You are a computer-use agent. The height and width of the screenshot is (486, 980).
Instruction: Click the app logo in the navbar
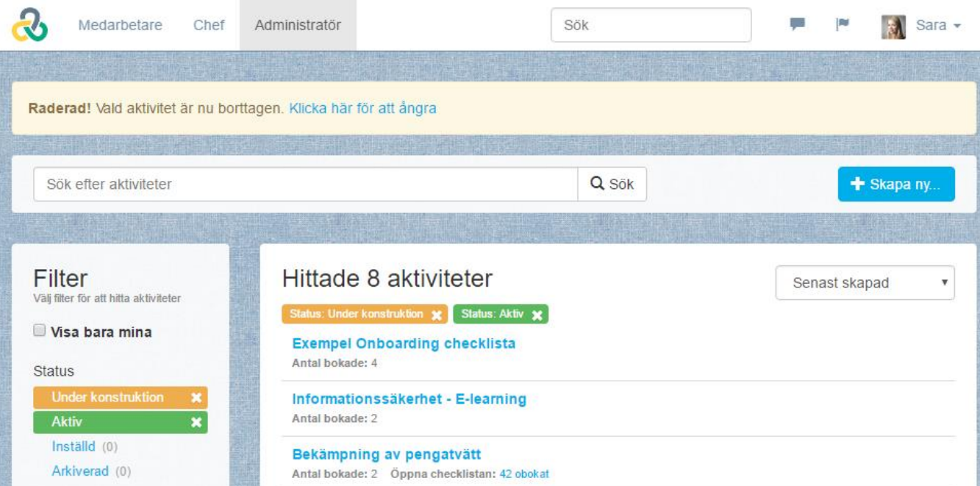coord(29,25)
